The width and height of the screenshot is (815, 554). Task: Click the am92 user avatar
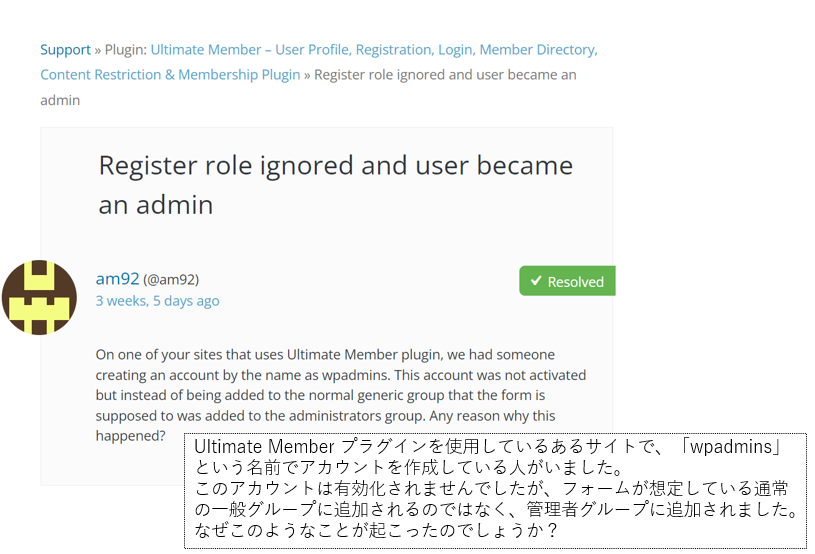click(39, 297)
